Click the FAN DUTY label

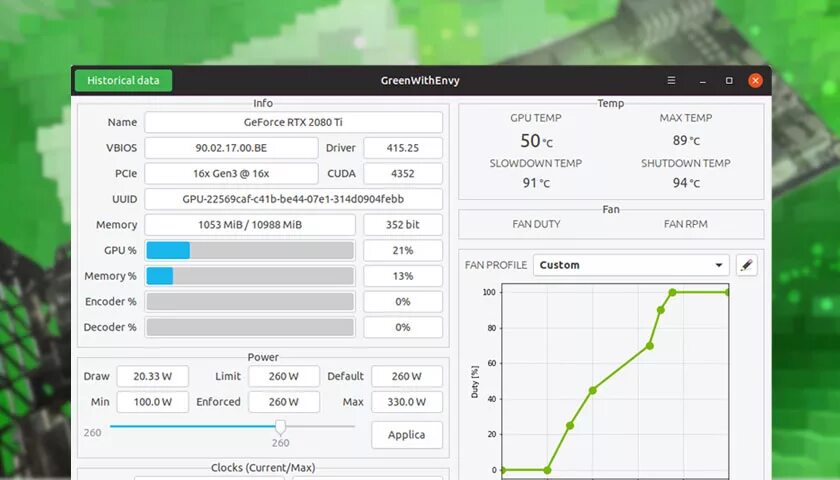pos(536,224)
